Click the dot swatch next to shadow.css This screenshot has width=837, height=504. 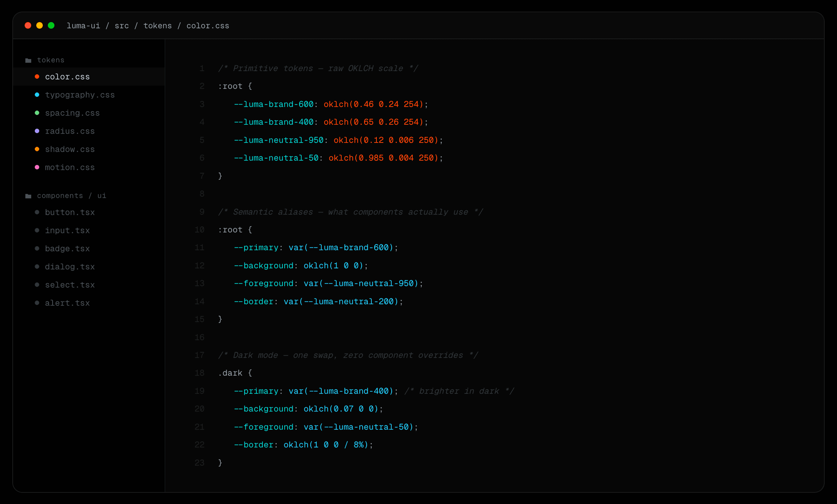37,149
